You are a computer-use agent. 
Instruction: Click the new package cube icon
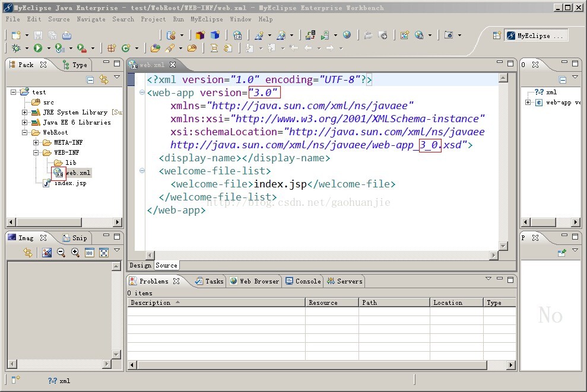pos(200,35)
